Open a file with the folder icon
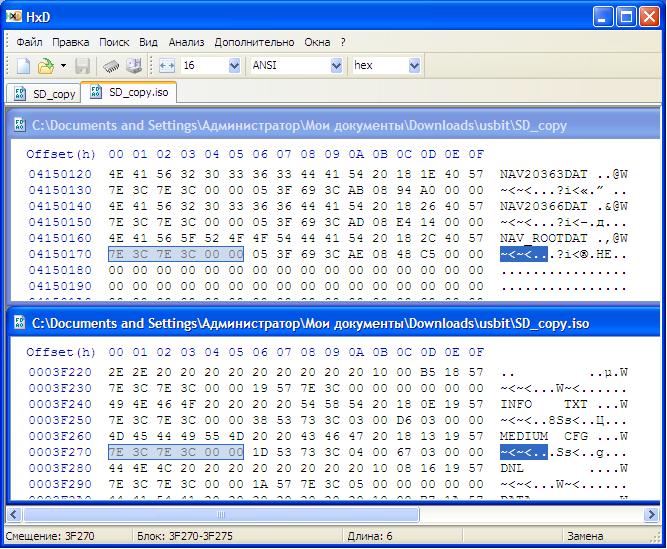This screenshot has height=549, width=667. (46, 66)
